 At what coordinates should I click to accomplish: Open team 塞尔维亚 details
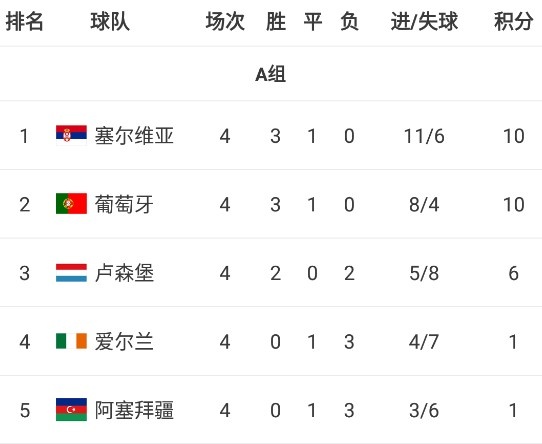click(134, 135)
